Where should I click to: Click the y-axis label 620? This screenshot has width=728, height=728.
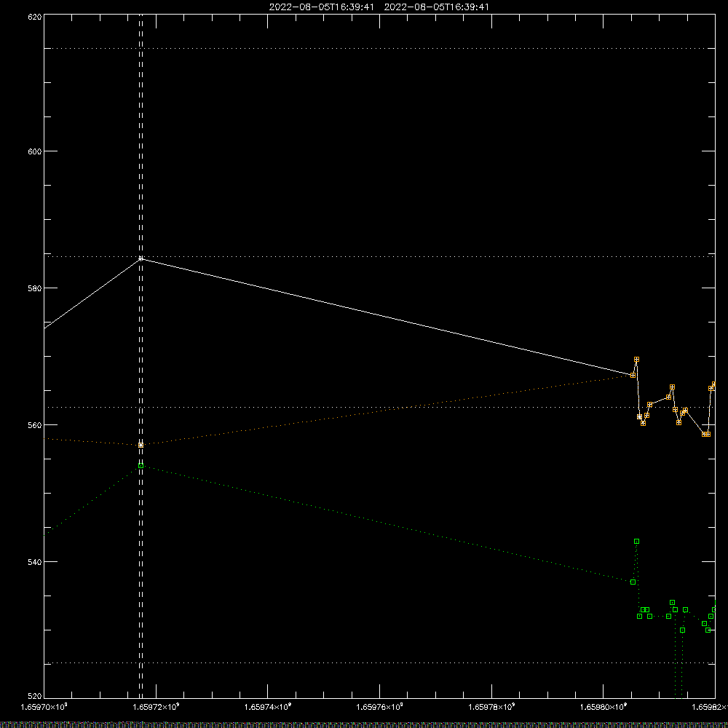35,17
